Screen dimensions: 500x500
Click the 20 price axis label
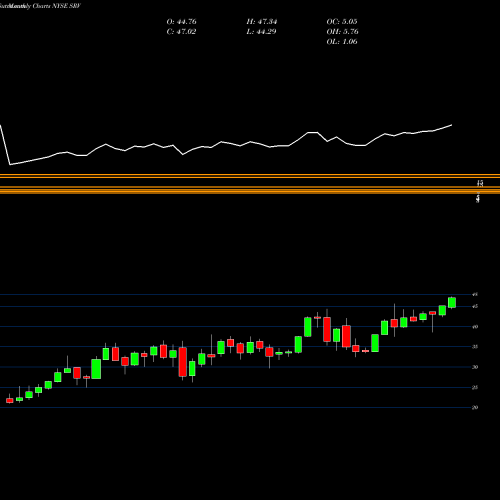pyautogui.click(x=475, y=407)
